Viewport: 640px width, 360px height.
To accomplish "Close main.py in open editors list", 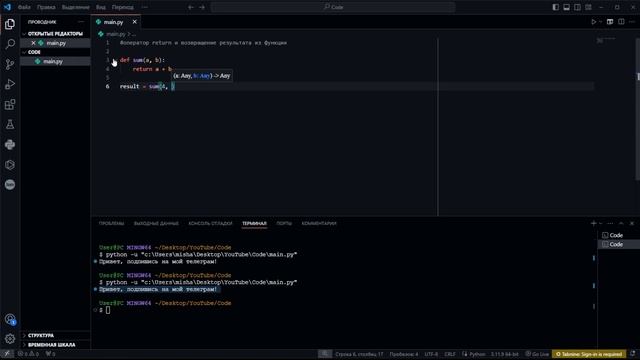I will point(33,43).
